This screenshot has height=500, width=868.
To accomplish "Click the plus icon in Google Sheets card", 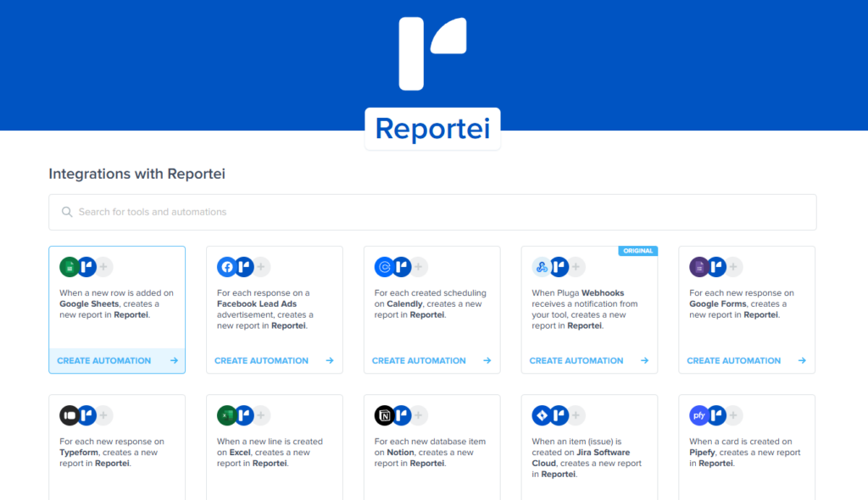I will [x=103, y=267].
